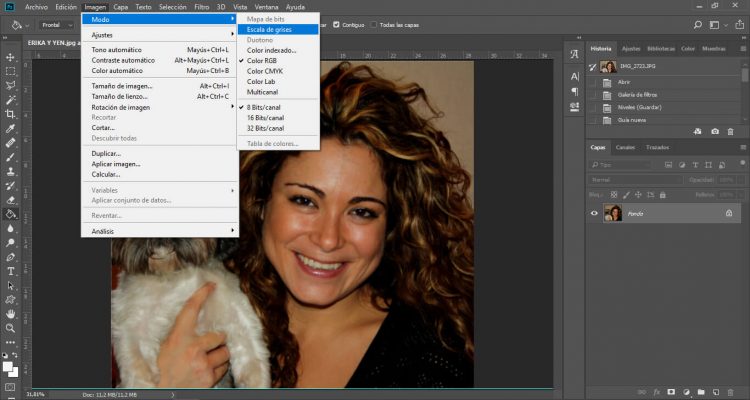Create new snapshot camera icon in Historia

tap(715, 131)
